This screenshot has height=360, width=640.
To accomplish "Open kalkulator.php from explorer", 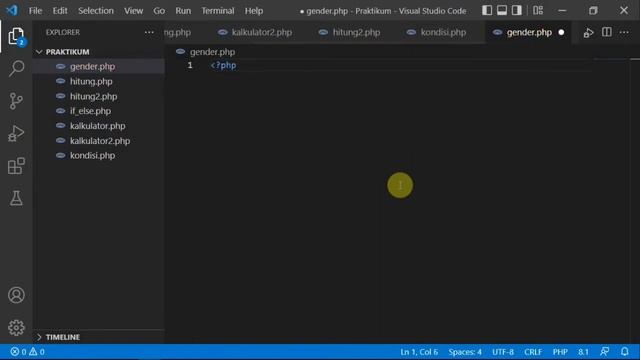I will pyautogui.click(x=99, y=126).
